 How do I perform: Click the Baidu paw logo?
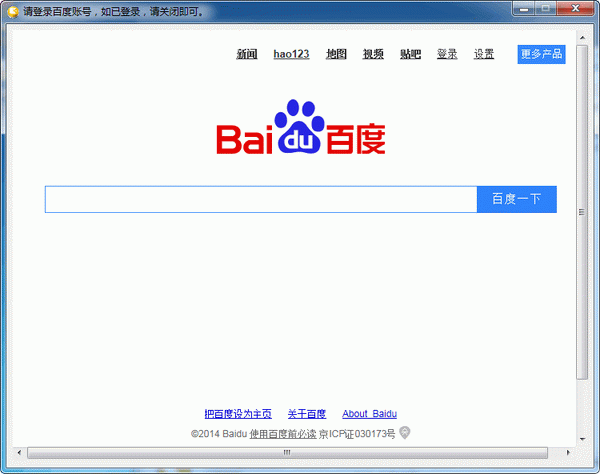pos(301,127)
